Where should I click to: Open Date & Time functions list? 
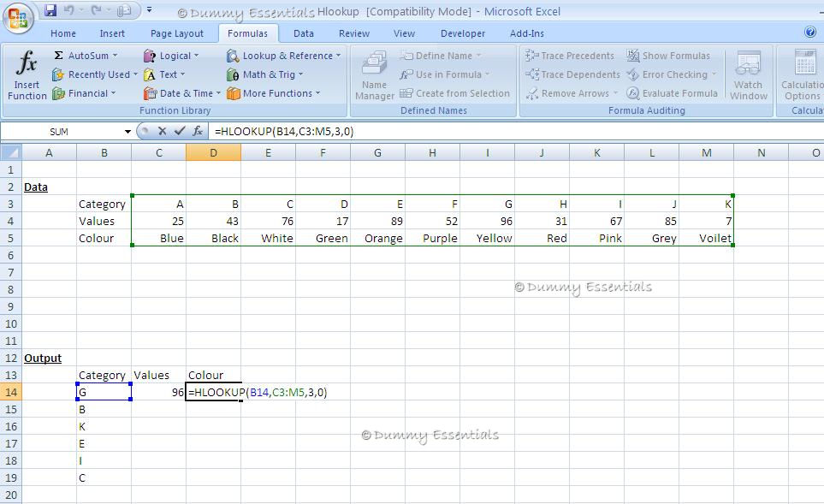181,93
